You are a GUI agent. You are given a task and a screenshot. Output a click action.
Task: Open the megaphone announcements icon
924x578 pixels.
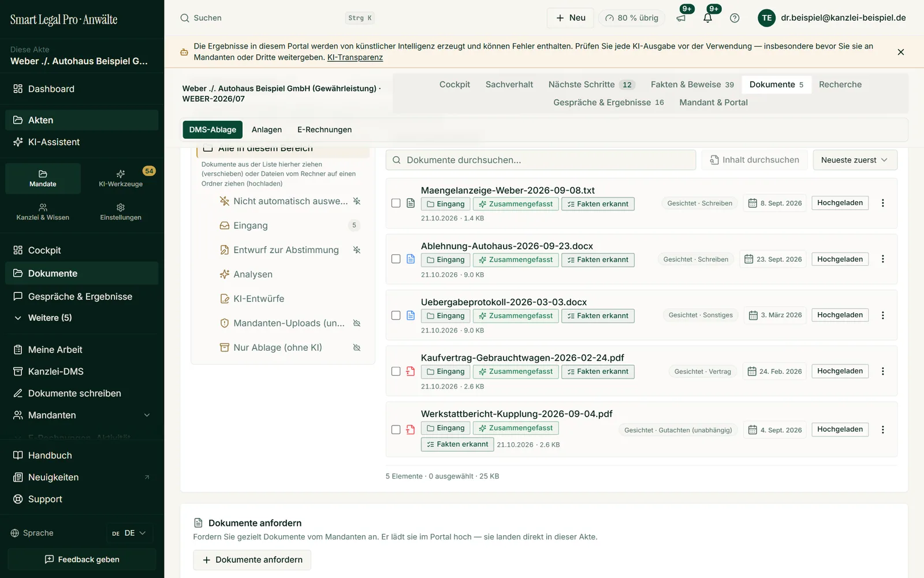point(681,18)
